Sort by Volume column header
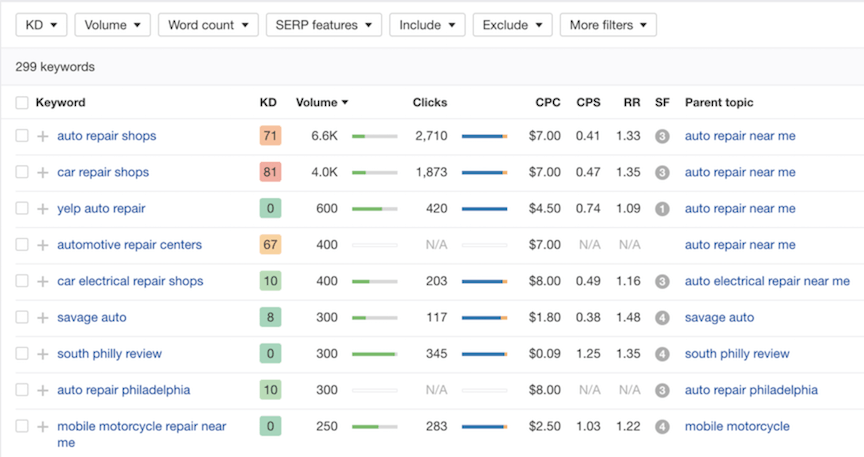Image resolution: width=864 pixels, height=457 pixels. pyautogui.click(x=322, y=102)
